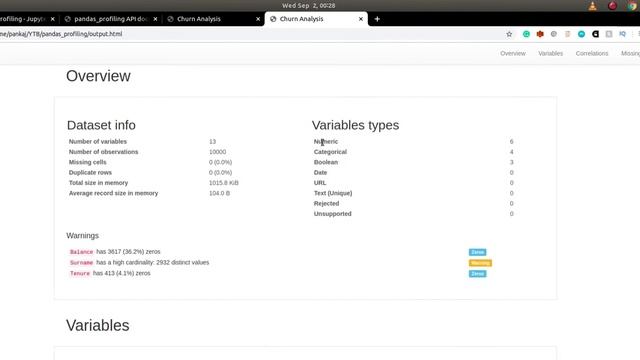Close the active Churn Analysis tab
This screenshot has height=360, width=640.
[360, 19]
